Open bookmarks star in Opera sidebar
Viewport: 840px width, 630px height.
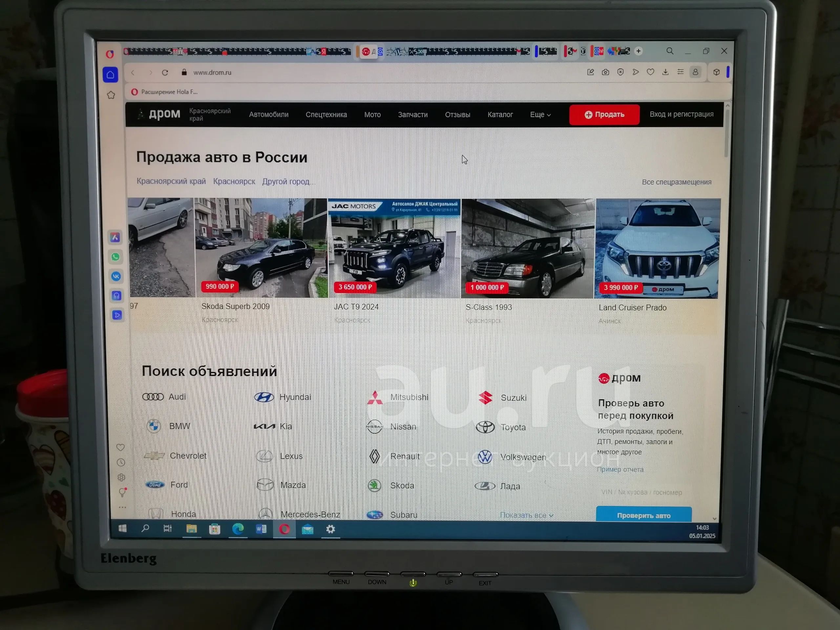click(111, 95)
